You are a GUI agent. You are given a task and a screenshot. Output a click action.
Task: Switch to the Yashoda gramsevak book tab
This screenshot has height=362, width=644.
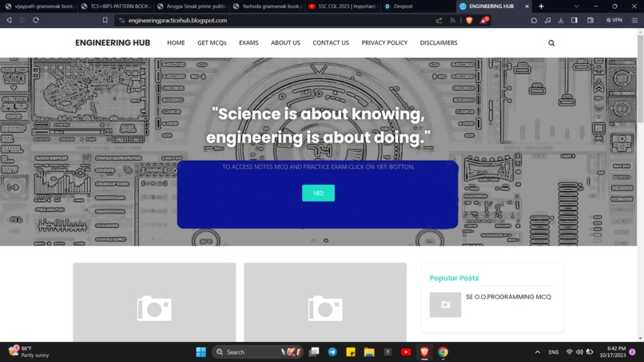point(268,6)
